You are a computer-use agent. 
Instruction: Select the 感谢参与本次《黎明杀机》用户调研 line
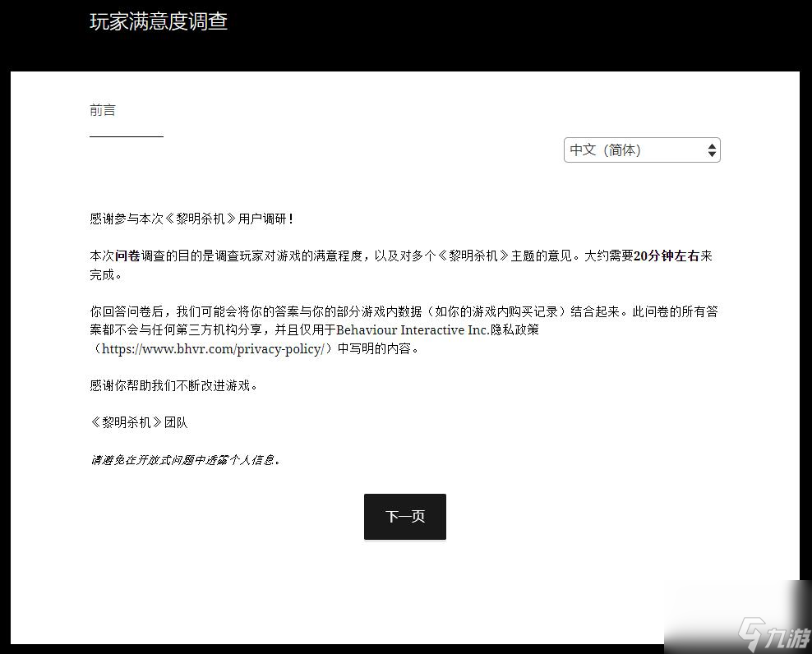[191, 219]
